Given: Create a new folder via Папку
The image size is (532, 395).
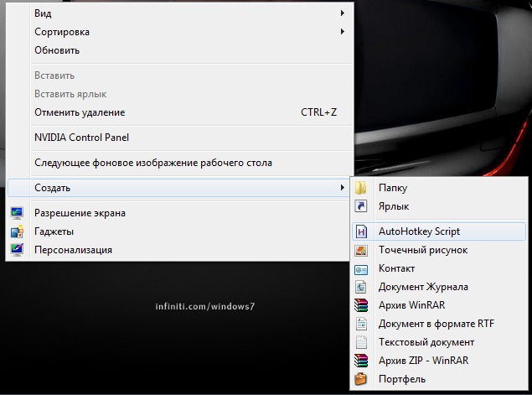Looking at the screenshot, I should (439, 188).
